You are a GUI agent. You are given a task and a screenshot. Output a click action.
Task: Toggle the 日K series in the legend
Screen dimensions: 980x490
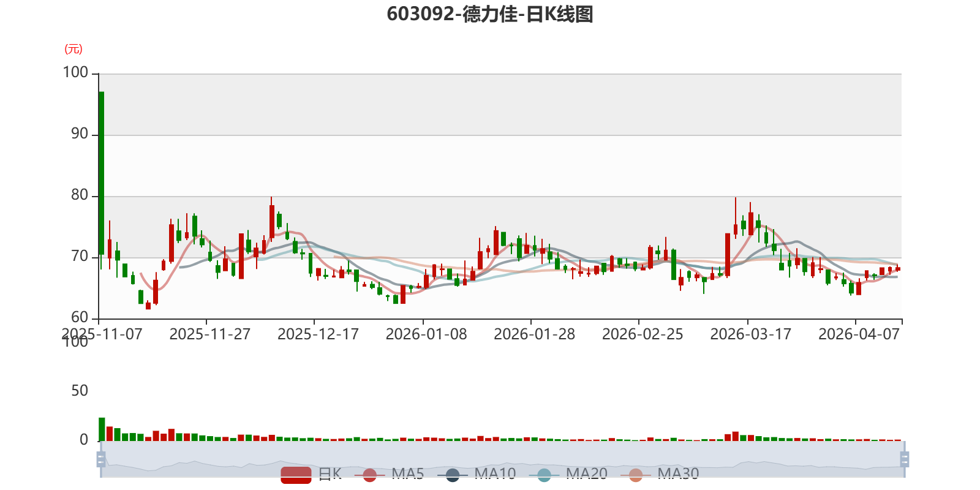(x=311, y=474)
